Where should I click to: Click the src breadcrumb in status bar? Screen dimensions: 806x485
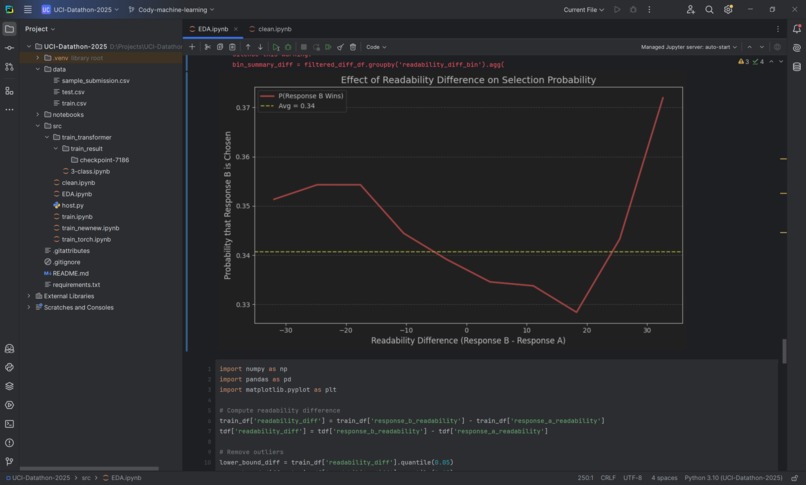(86, 478)
